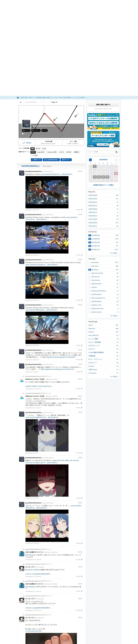The width and height of the screenshot is (138, 644).
Task: Show all tweets with すべて filter
Action: click(33, 152)
